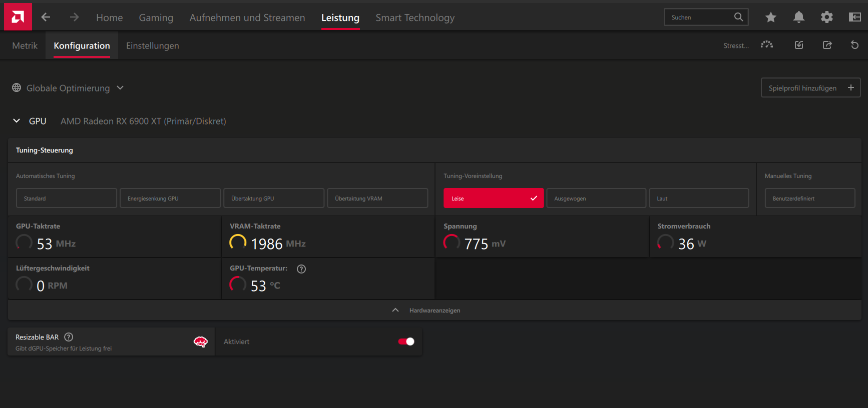868x408 pixels.
Task: Open favorites star icon
Action: pyautogui.click(x=771, y=17)
